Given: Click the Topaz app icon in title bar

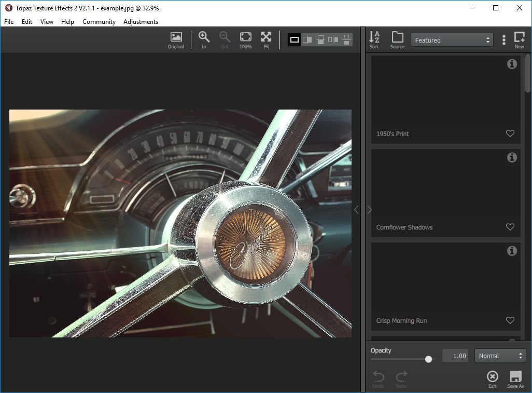Looking at the screenshot, I should pos(9,8).
